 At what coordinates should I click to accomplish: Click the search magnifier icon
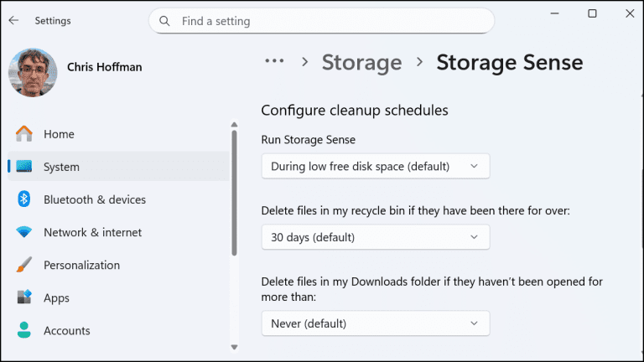click(x=164, y=21)
